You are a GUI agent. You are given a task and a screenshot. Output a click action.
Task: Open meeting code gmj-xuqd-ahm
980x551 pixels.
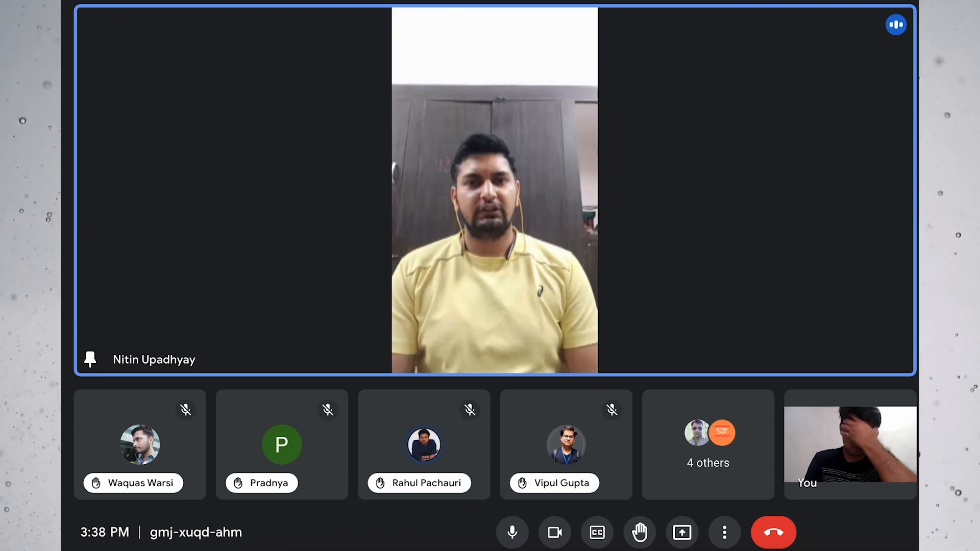pos(195,532)
